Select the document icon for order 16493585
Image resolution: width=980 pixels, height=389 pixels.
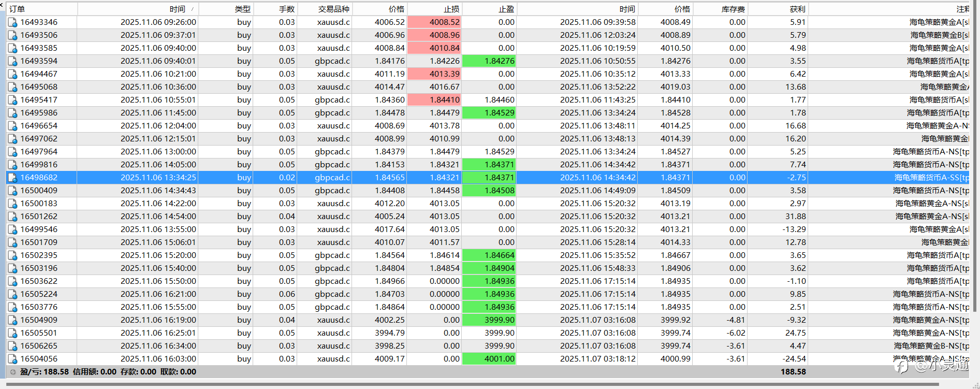tap(12, 48)
